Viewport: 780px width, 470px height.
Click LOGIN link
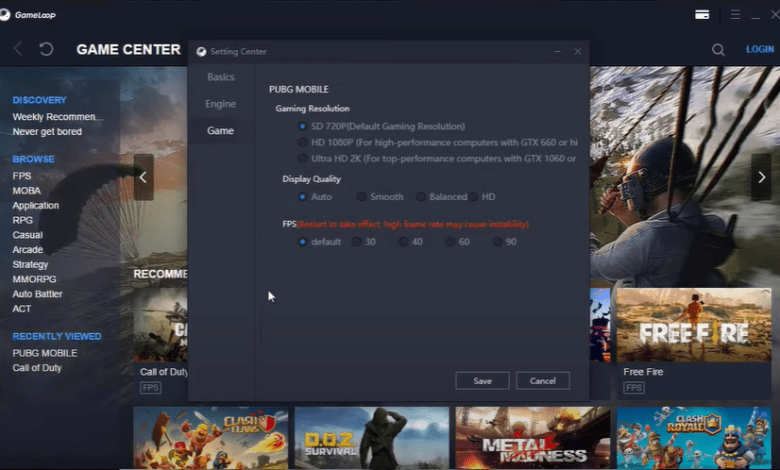[760, 49]
